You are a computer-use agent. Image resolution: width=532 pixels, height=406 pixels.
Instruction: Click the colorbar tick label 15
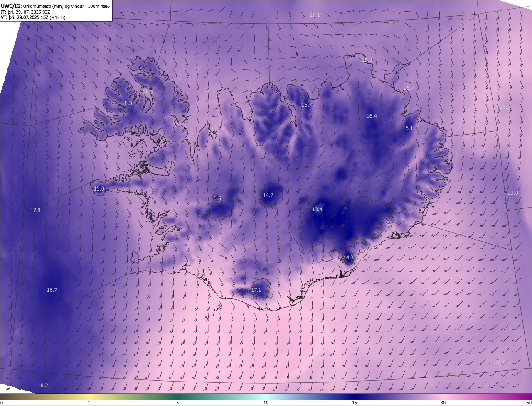pos(355,403)
